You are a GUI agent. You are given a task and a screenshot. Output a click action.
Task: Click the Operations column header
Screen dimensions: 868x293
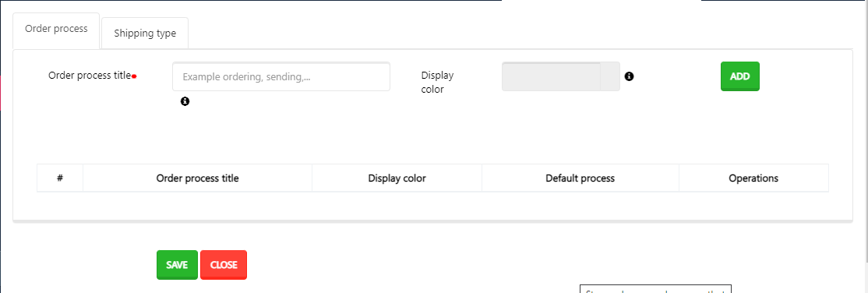(x=753, y=178)
